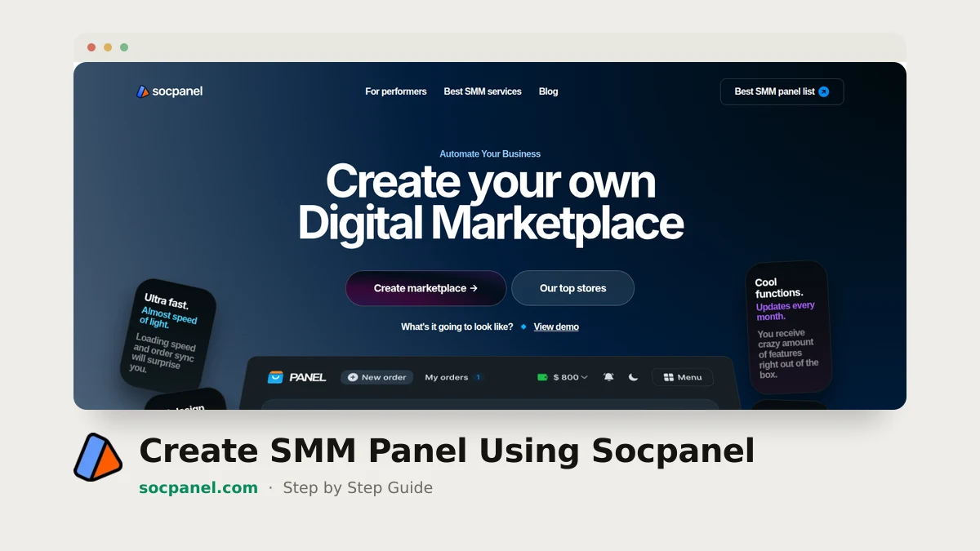The height and width of the screenshot is (551, 980).
Task: Open Best SMM services page
Action: (x=483, y=91)
